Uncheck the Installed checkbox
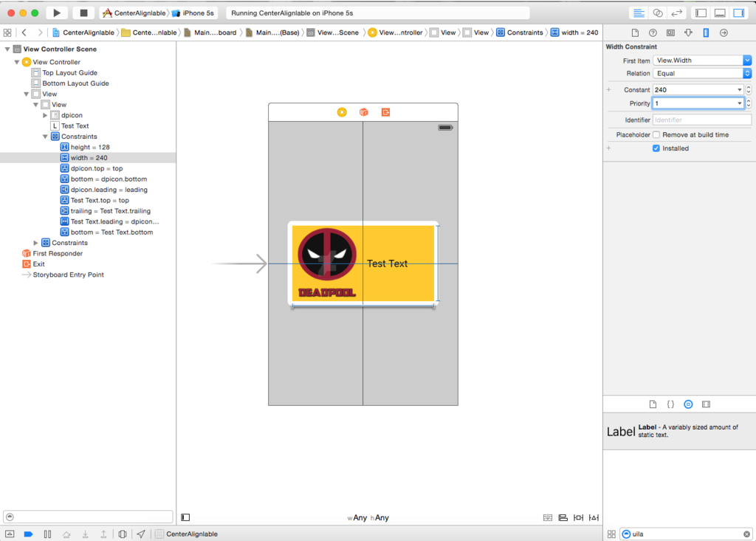Screen dimensions: 756x541 tap(656, 148)
